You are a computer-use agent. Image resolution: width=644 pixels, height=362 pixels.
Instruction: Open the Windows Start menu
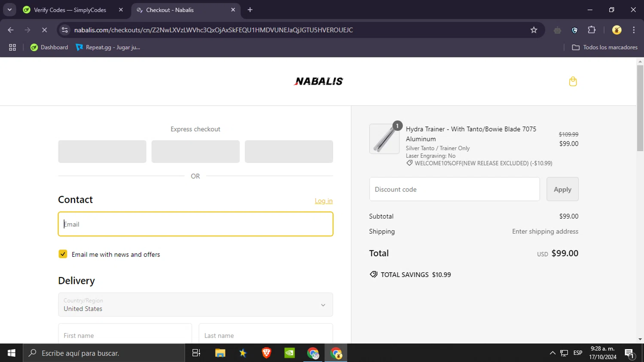12,353
